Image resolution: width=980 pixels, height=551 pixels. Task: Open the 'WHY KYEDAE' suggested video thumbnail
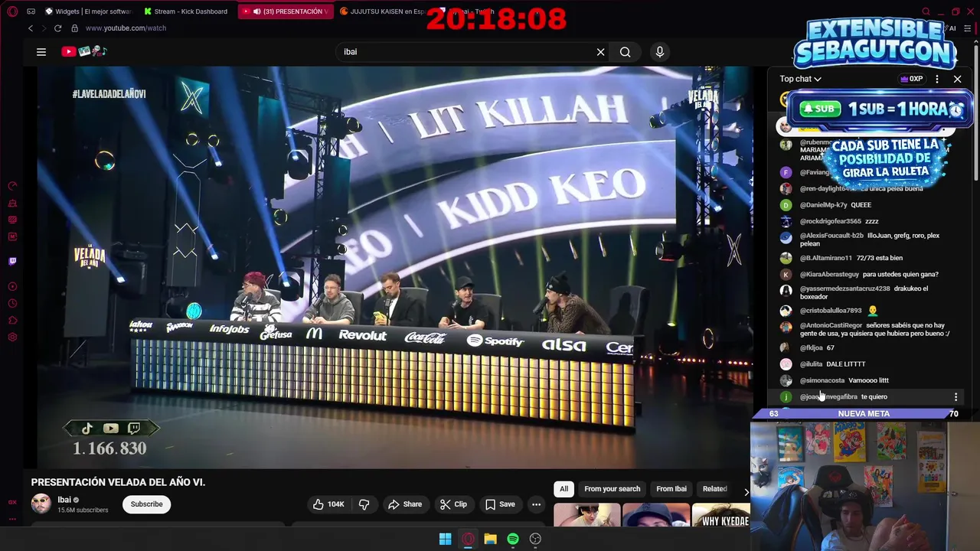[x=720, y=515]
